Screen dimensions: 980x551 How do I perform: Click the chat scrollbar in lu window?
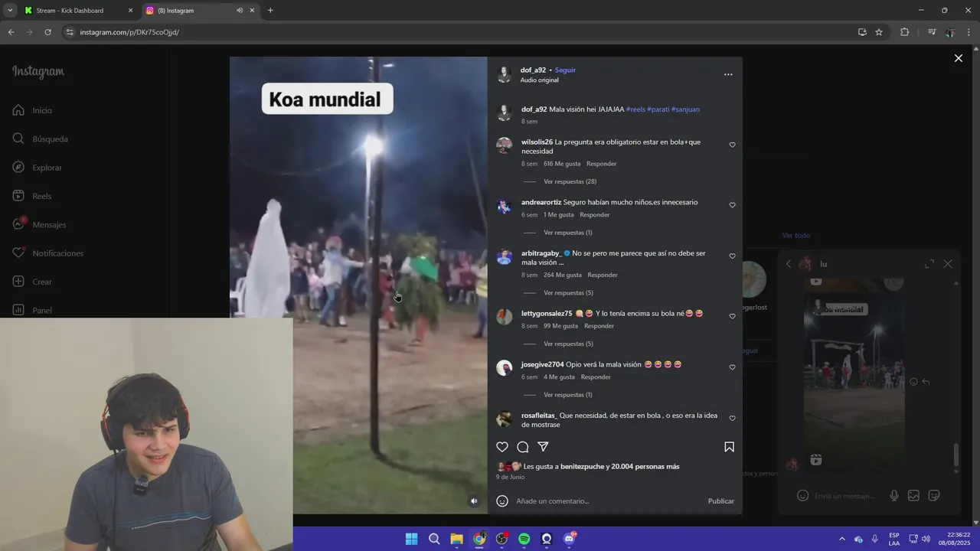pyautogui.click(x=955, y=455)
